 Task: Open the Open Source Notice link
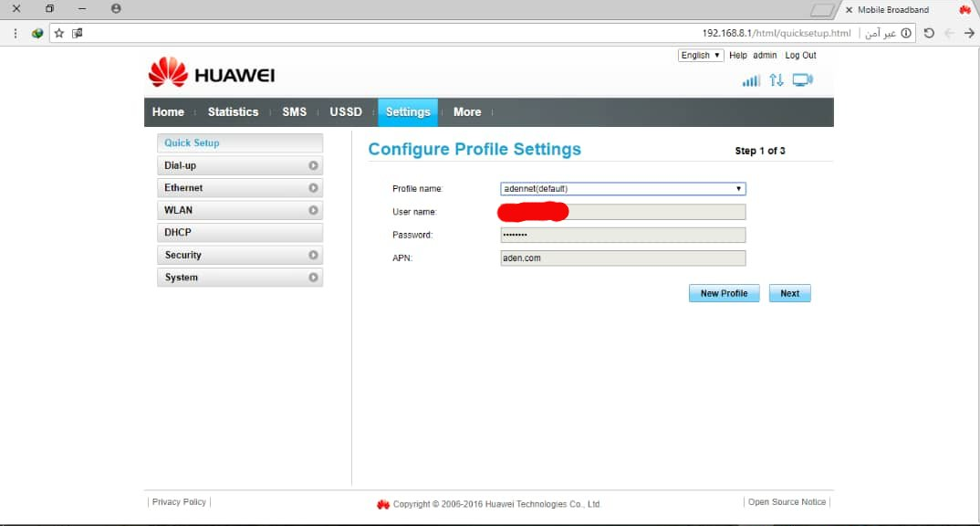[x=787, y=501]
